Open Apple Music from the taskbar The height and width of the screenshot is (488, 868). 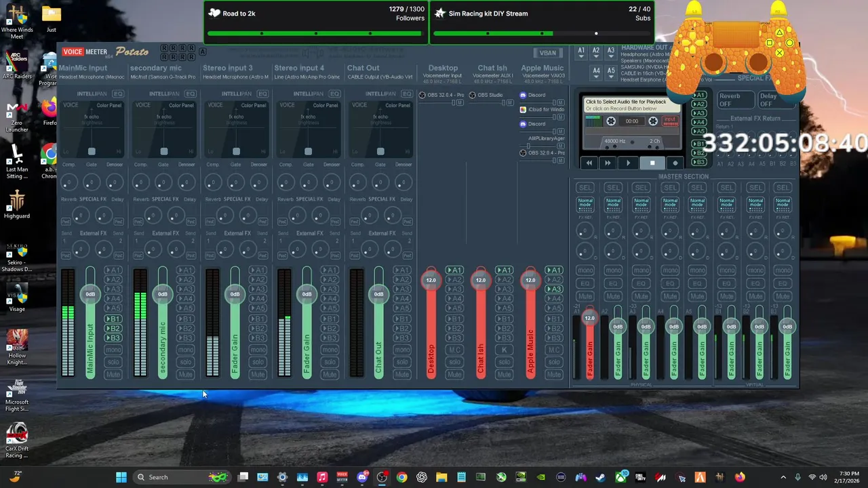[322, 477]
